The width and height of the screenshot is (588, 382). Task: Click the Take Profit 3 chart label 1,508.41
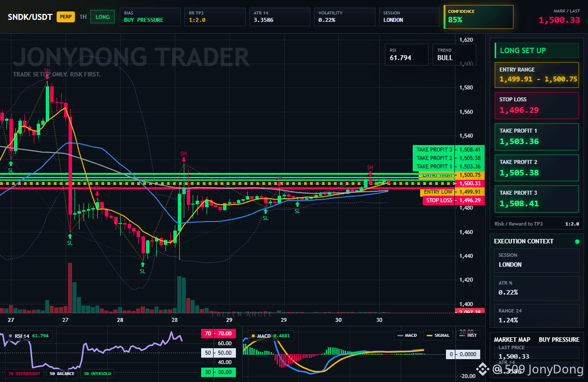tap(448, 150)
